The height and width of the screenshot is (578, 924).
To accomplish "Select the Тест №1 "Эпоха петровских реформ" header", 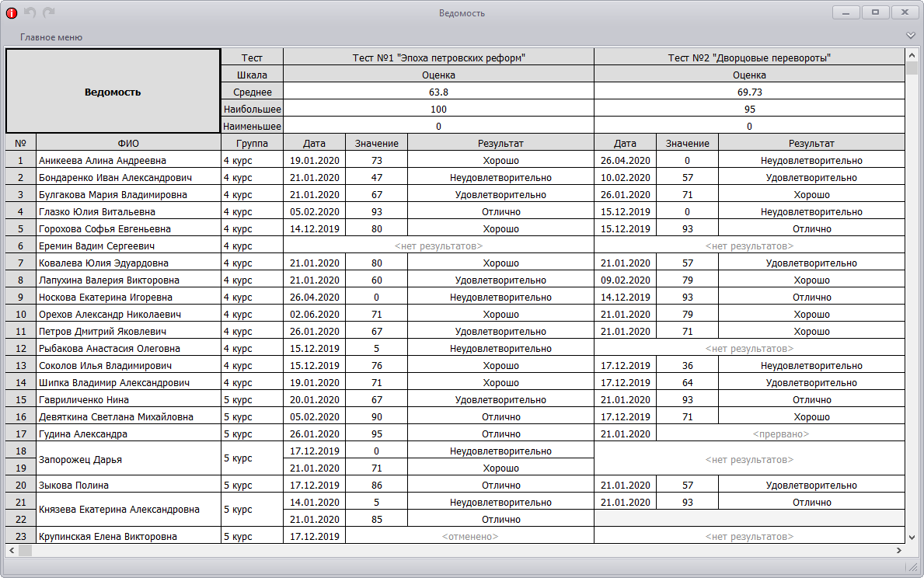I will [438, 57].
